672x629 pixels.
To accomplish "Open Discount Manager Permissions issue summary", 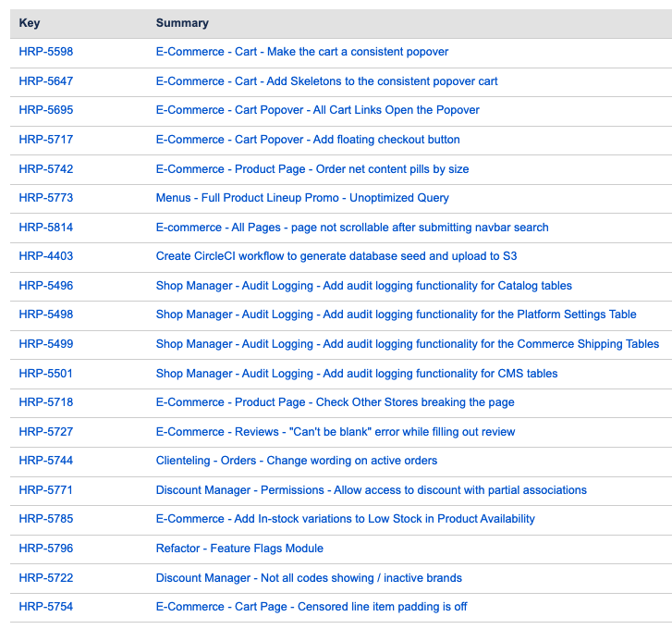I will point(371,490).
